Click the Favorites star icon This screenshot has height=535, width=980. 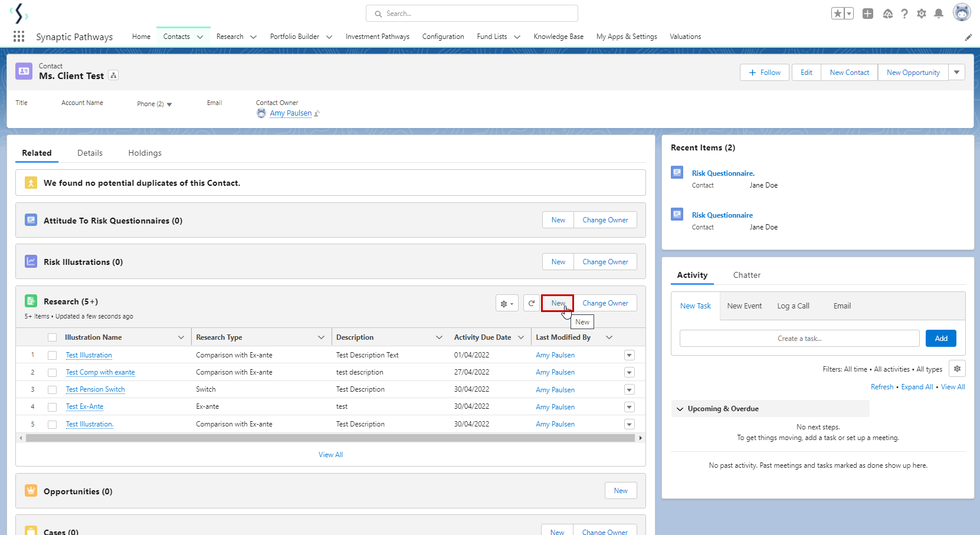[x=838, y=14]
